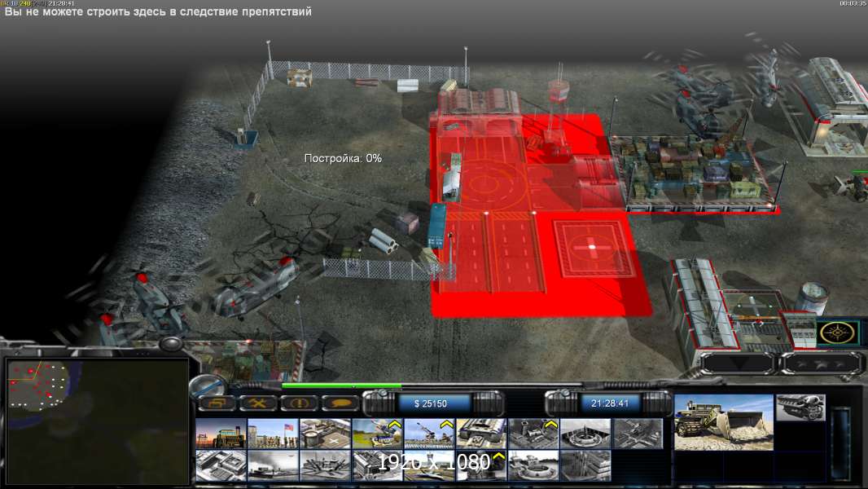
Task: Select the Chinook helicopter near the chain-link fence
Action: 256,287
